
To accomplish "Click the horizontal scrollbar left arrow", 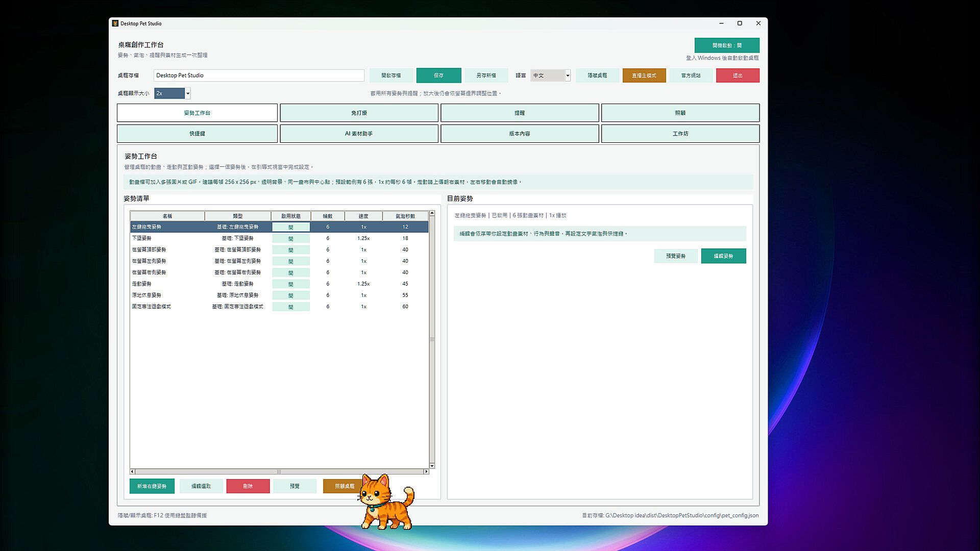I will tap(132, 471).
